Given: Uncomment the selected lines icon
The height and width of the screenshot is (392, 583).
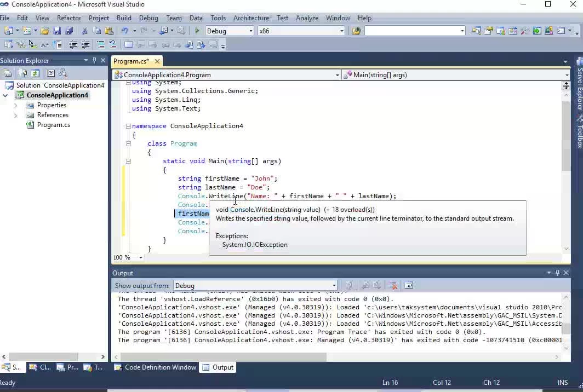Looking at the screenshot, I should click(x=113, y=45).
